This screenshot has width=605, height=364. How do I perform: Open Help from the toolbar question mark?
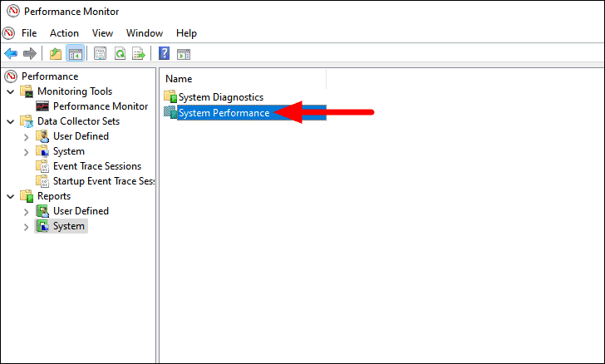coord(164,54)
